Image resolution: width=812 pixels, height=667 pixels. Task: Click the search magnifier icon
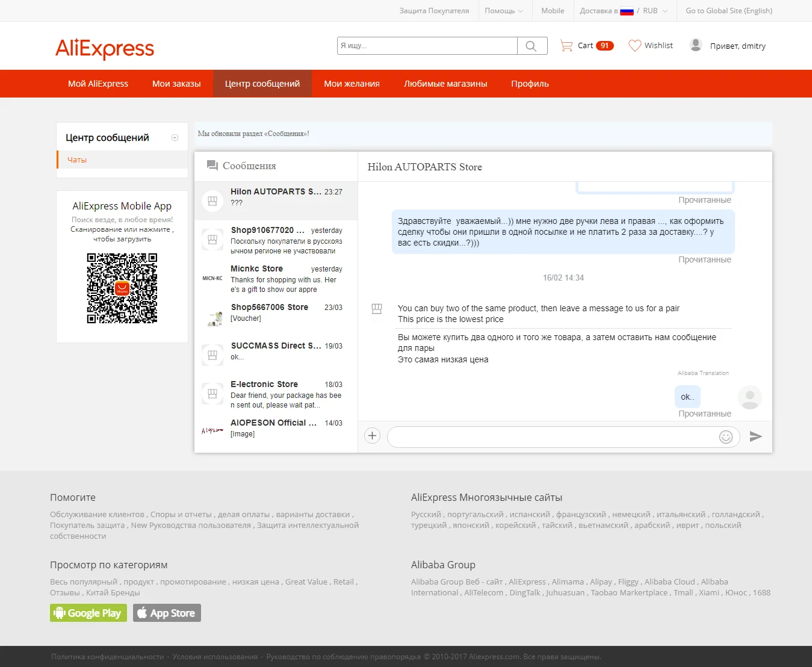[x=532, y=46]
